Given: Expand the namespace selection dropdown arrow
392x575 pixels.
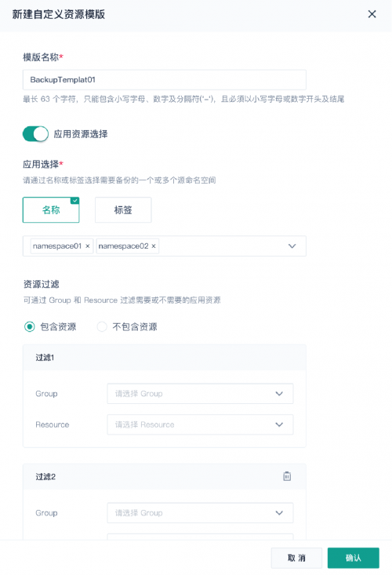Looking at the screenshot, I should coord(292,246).
